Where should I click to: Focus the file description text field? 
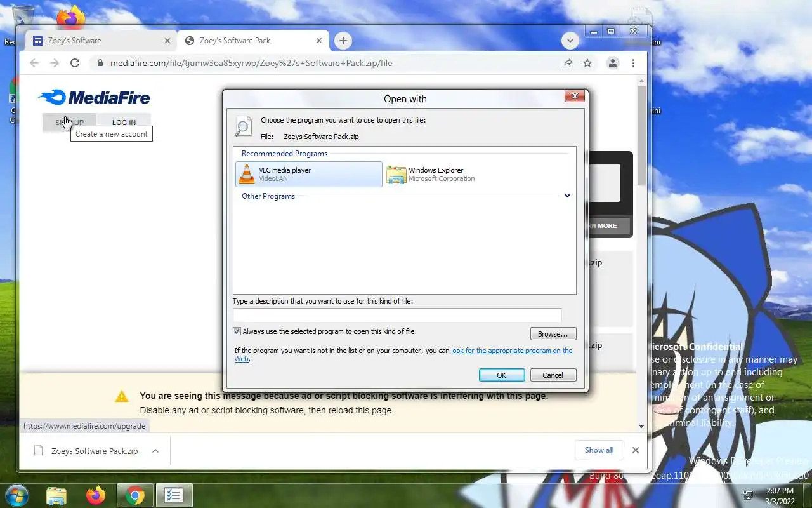click(396, 315)
